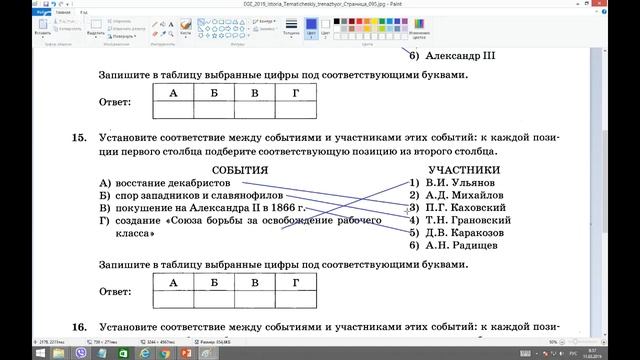Select the Triangle shape in shapes gallery
640x360 pixels.
click(242, 22)
